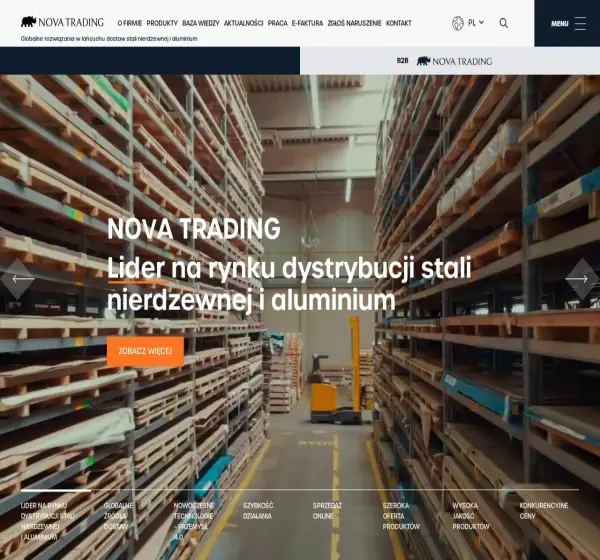Image resolution: width=600 pixels, height=560 pixels.
Task: Select slide tab Szeroka oferta produktów
Action: click(401, 516)
